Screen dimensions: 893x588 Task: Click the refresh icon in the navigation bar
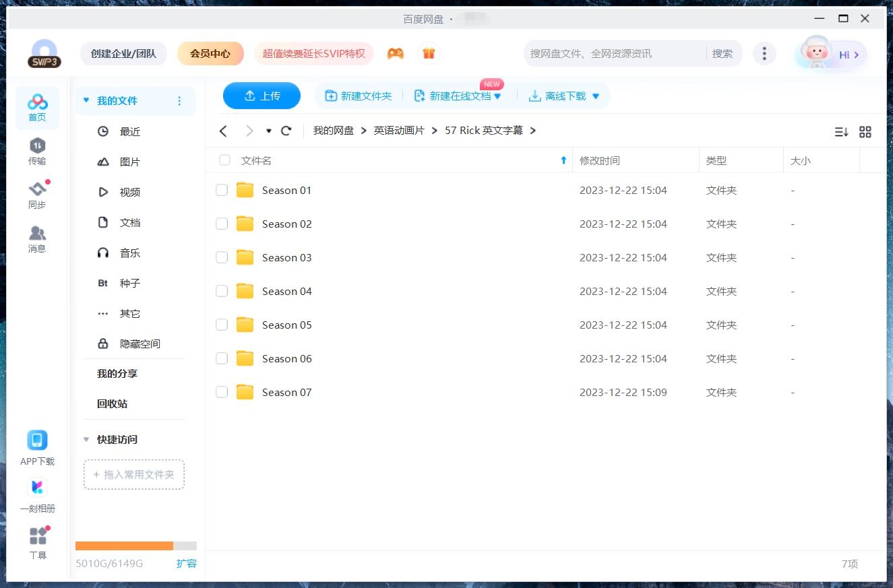[286, 131]
